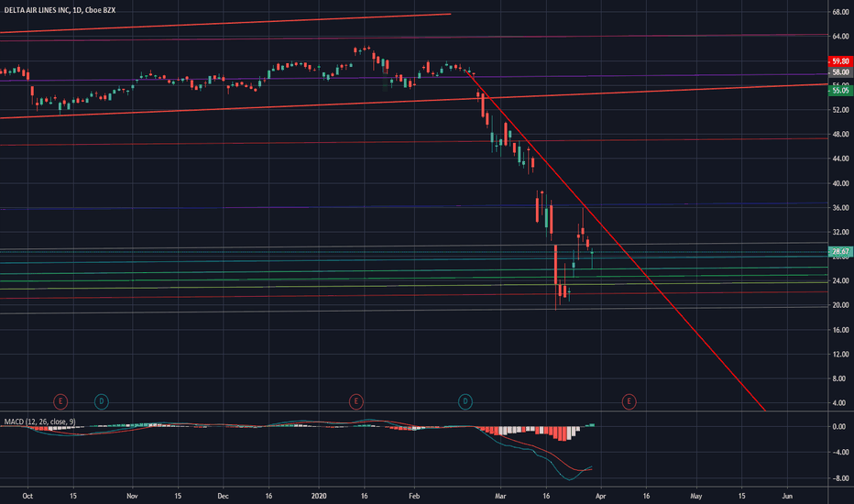This screenshot has width=854, height=504.
Task: Click the 20.00 price axis label
Action: [x=840, y=305]
